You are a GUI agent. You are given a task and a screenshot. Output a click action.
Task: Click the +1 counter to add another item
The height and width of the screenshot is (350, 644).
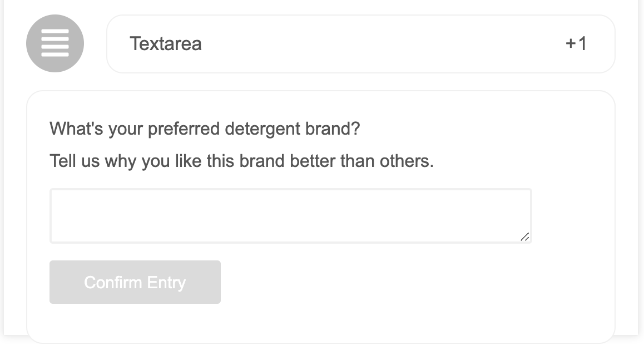[x=577, y=44]
